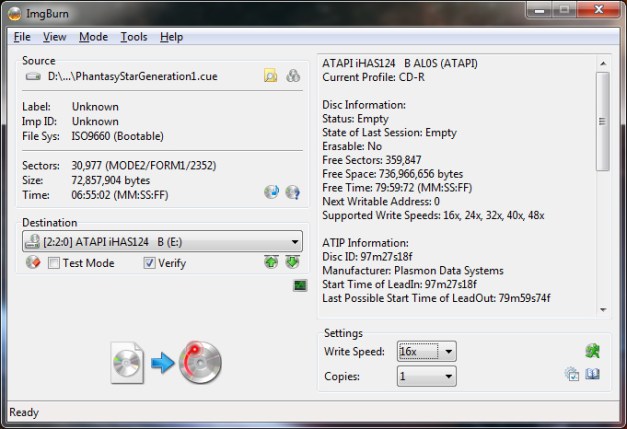This screenshot has height=429, width=627.
Task: Open the Mode menu
Action: [93, 37]
